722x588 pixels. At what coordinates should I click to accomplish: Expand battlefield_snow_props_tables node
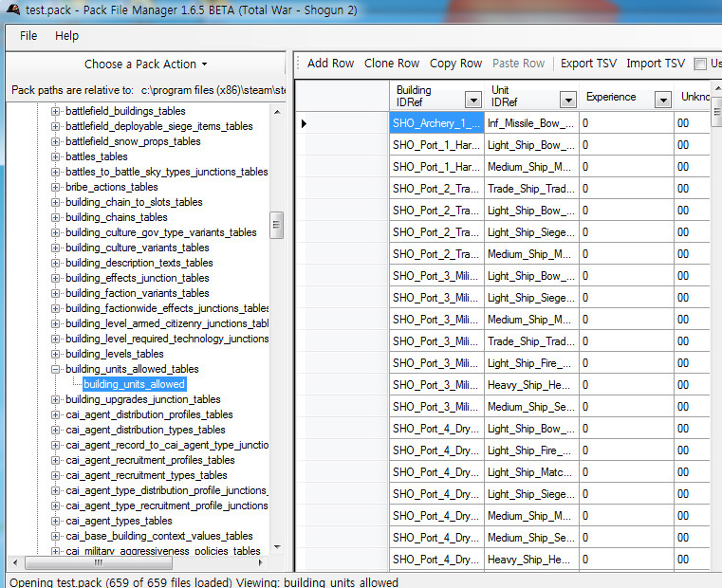55,141
